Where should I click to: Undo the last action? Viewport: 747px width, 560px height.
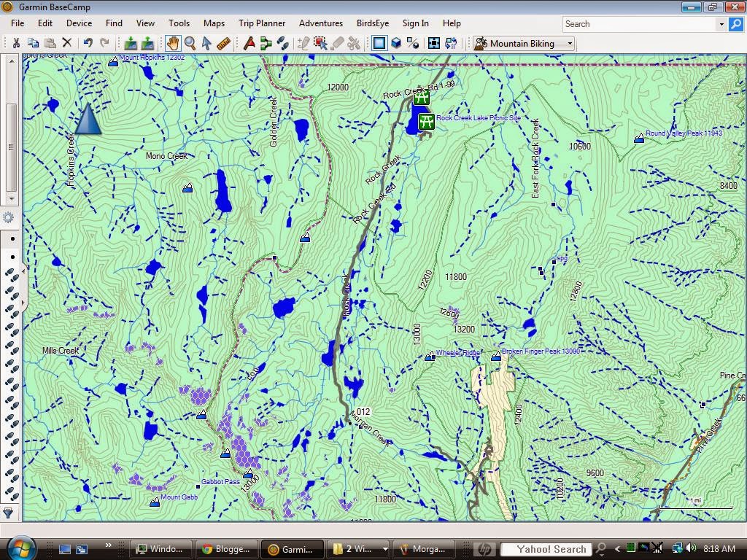point(88,43)
